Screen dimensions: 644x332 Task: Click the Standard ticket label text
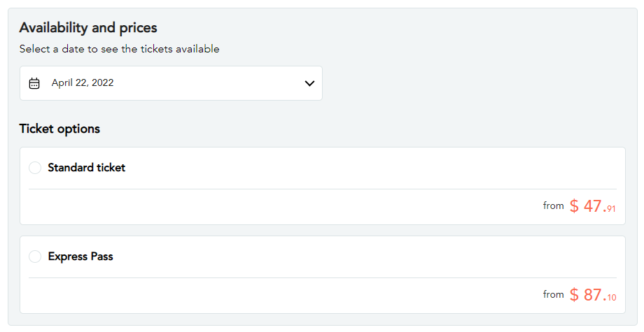(x=87, y=168)
